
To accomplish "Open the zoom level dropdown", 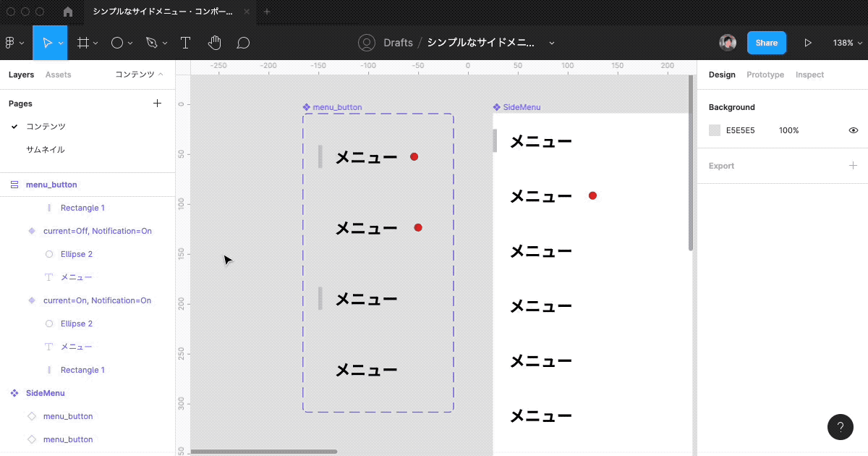I will (x=846, y=42).
